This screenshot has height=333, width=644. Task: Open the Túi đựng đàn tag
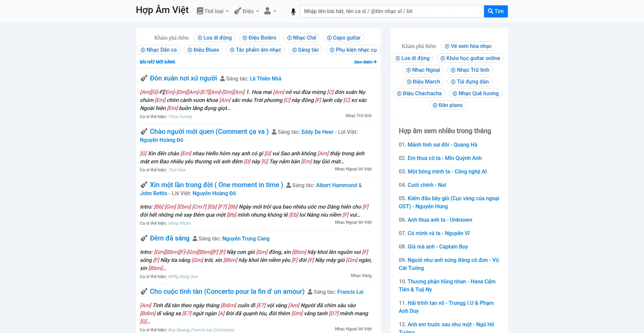[470, 82]
